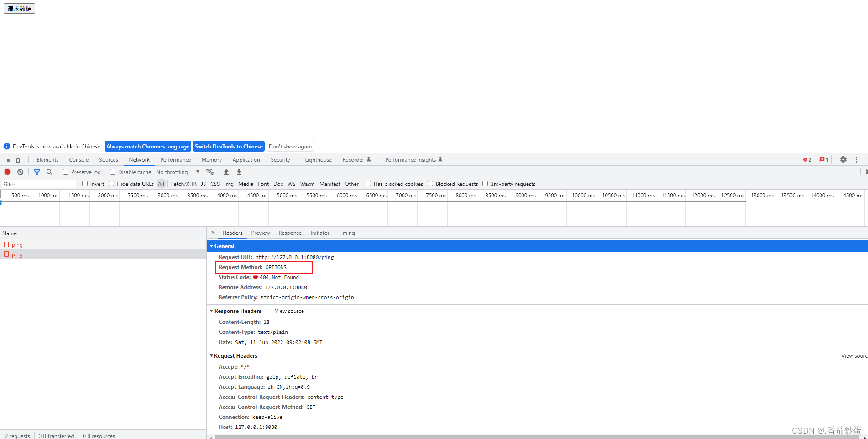
Task: Open DevTools settings gear icon
Action: (x=843, y=159)
